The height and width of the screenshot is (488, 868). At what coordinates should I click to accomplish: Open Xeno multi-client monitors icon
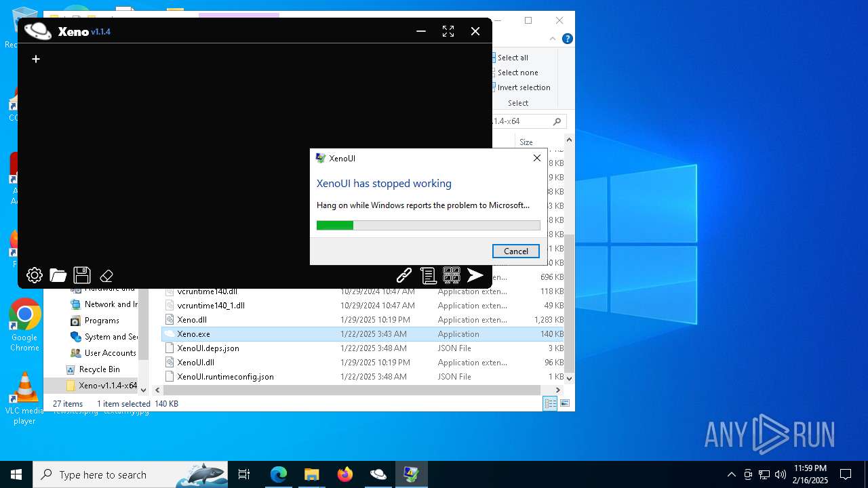(x=452, y=274)
